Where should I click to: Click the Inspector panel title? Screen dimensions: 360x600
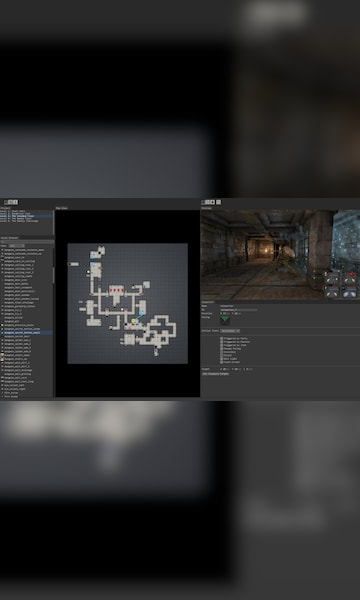point(208,302)
